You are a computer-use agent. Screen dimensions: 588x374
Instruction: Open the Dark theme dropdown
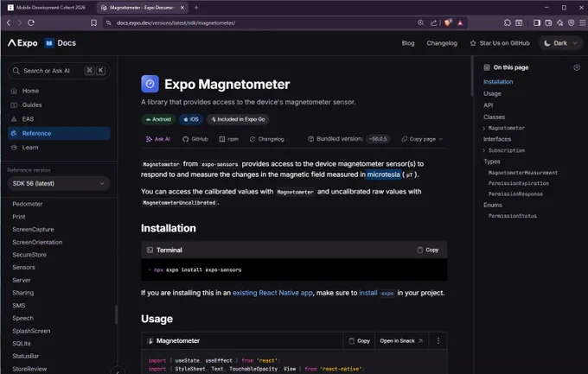point(561,43)
